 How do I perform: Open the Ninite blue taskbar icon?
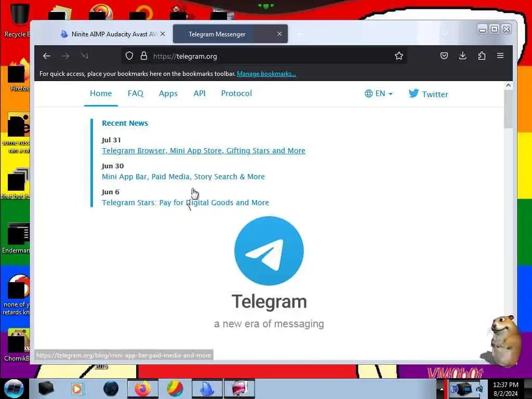207,389
